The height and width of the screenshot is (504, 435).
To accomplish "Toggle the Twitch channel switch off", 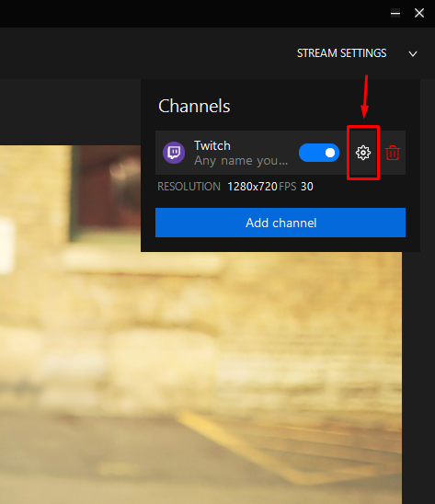I will click(x=319, y=153).
